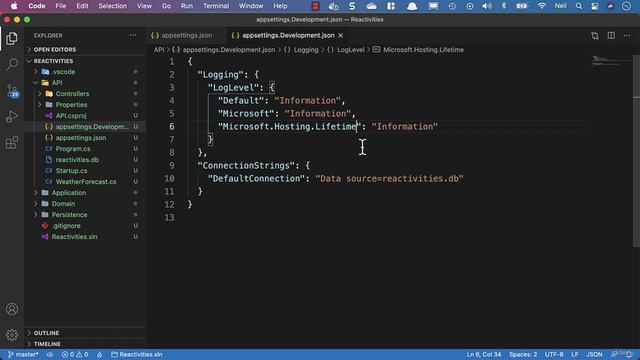Open the Apple menu
The height and width of the screenshot is (360, 640).
[14, 6]
